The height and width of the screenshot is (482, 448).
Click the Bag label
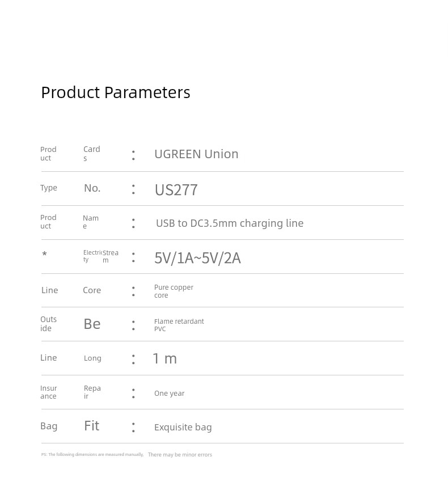coord(49,426)
